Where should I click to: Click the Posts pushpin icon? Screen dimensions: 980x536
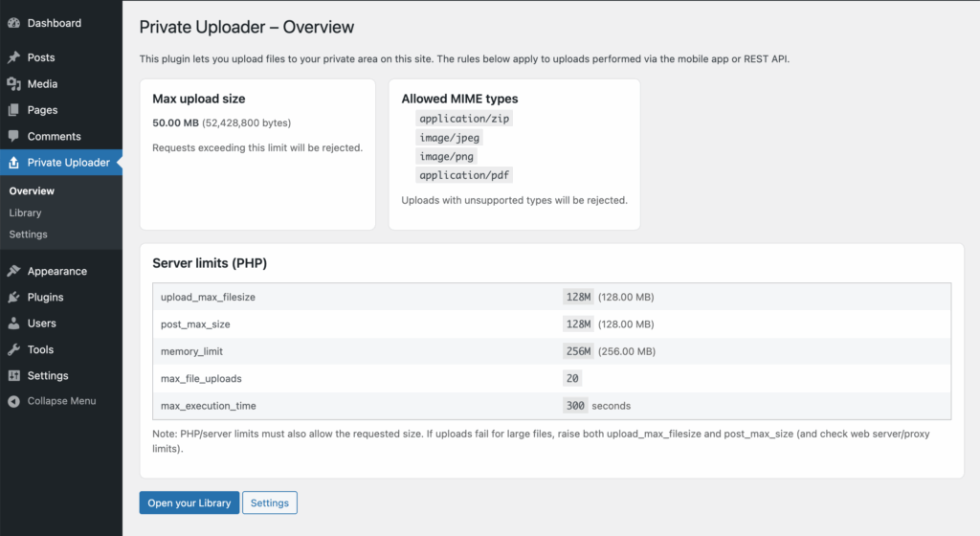point(13,57)
